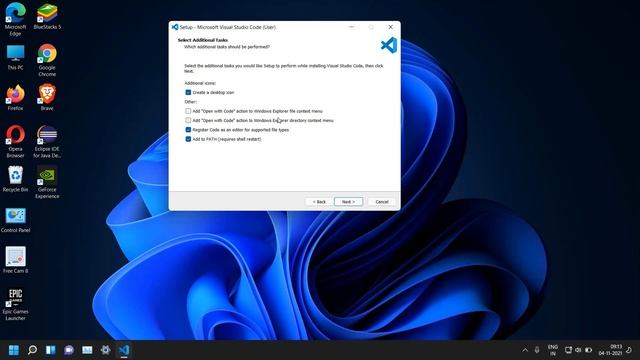Open Control Panel desktop icon

tap(16, 220)
